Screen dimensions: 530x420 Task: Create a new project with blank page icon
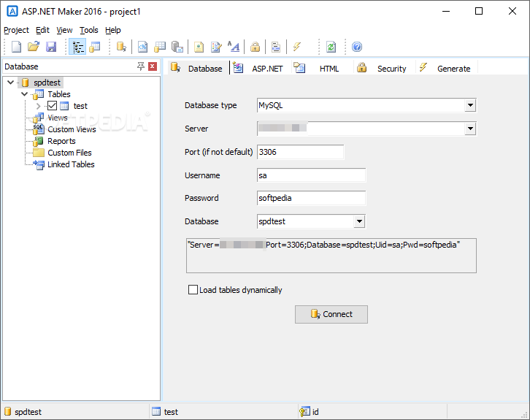pyautogui.click(x=16, y=47)
